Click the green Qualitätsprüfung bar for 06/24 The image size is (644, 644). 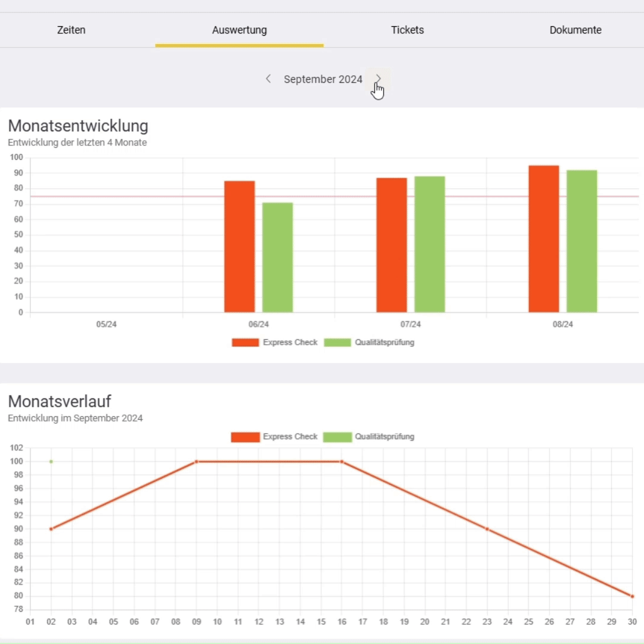pyautogui.click(x=277, y=257)
